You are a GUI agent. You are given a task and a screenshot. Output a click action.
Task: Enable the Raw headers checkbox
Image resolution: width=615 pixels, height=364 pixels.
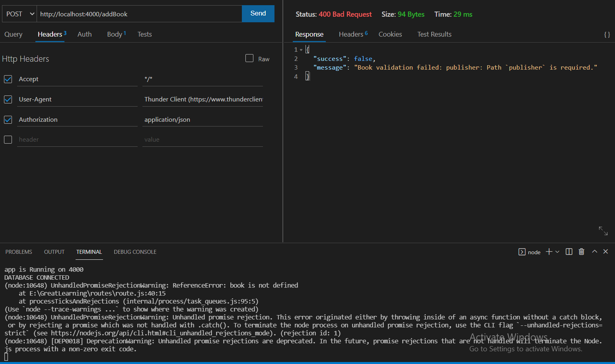pos(249,58)
